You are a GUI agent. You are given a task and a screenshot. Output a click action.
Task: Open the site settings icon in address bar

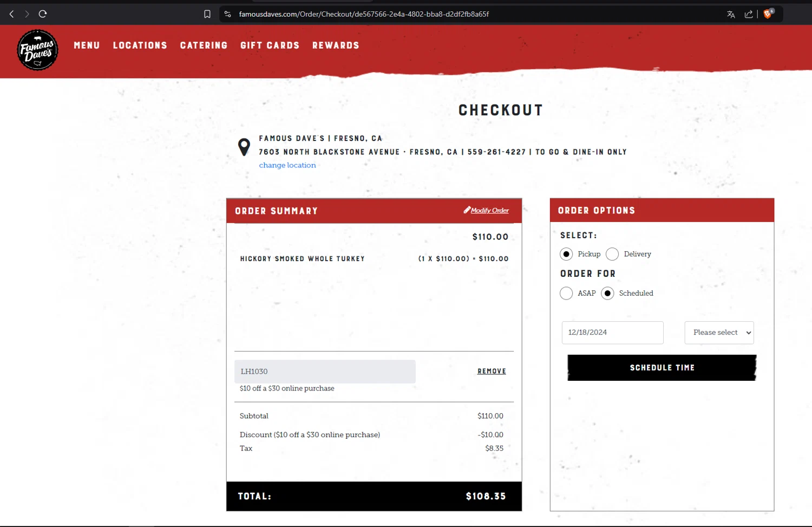click(228, 14)
